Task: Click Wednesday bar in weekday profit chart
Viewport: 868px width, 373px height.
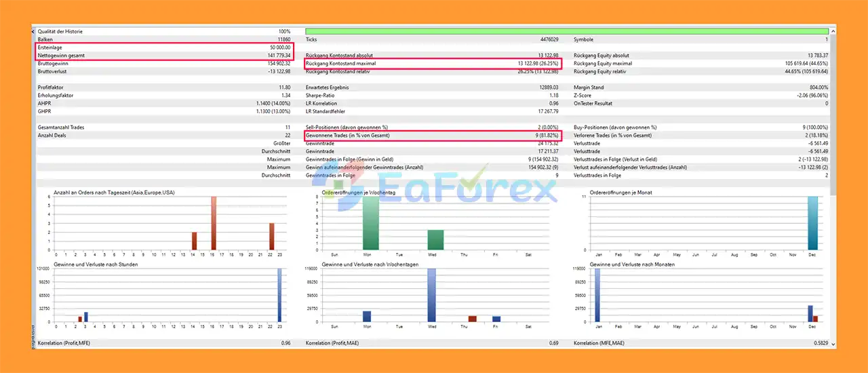Action: (431, 295)
